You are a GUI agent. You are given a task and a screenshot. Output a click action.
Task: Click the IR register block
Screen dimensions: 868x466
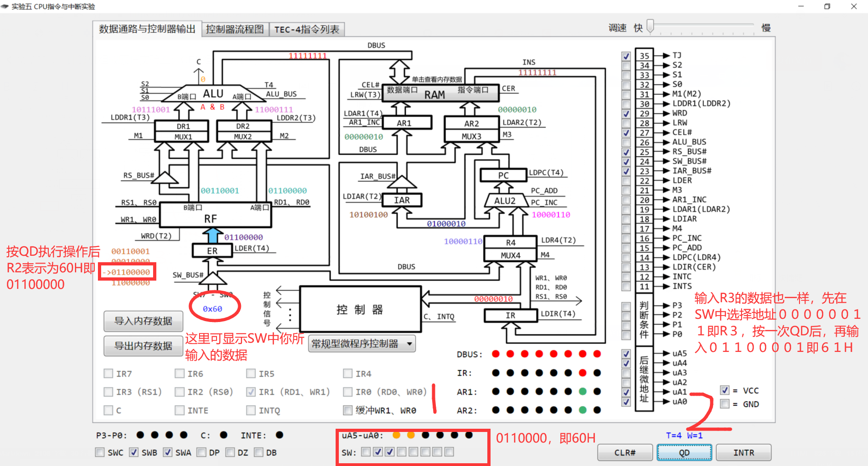coord(510,316)
